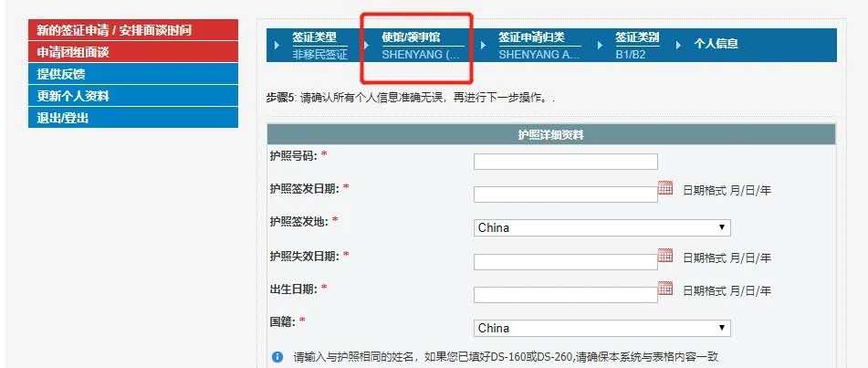The height and width of the screenshot is (368, 868).
Task: Click arrow icon before 个人信息 step
Action: 678,45
